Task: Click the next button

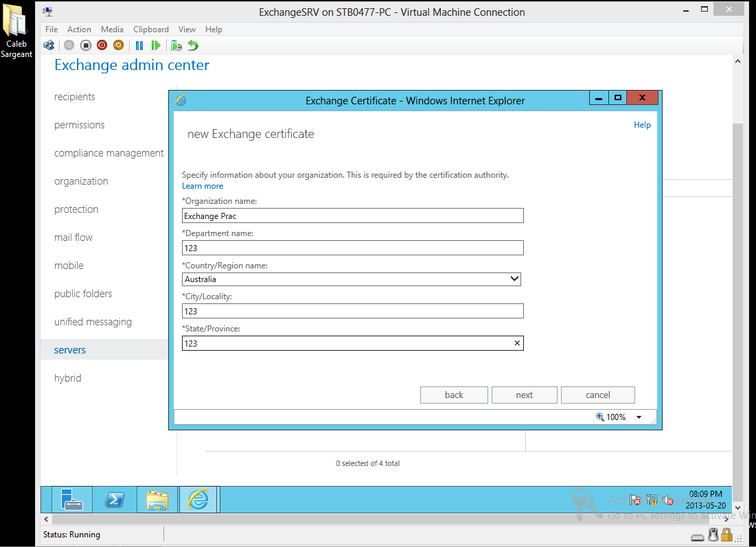Action: [x=524, y=395]
